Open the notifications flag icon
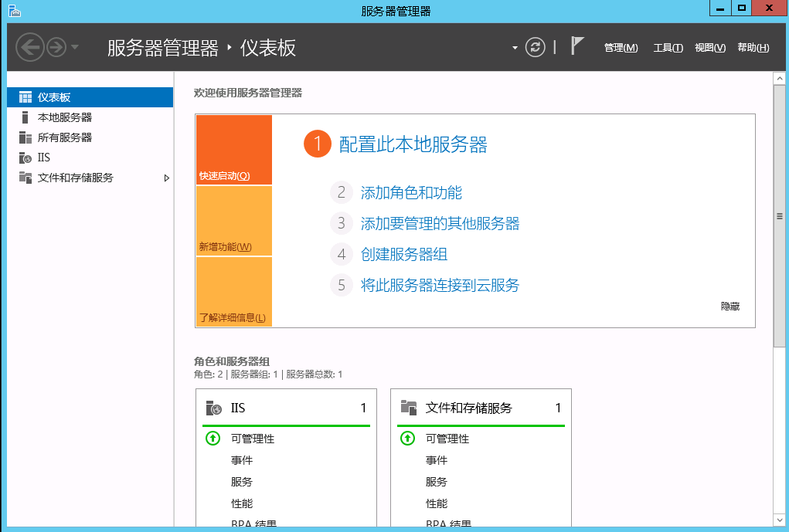Viewport: 789px width, 532px height. click(577, 46)
